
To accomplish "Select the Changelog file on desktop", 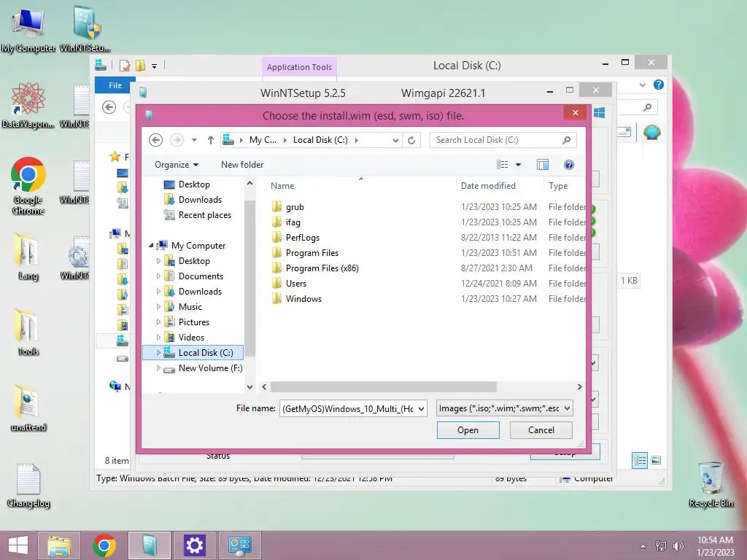I will tap(28, 485).
